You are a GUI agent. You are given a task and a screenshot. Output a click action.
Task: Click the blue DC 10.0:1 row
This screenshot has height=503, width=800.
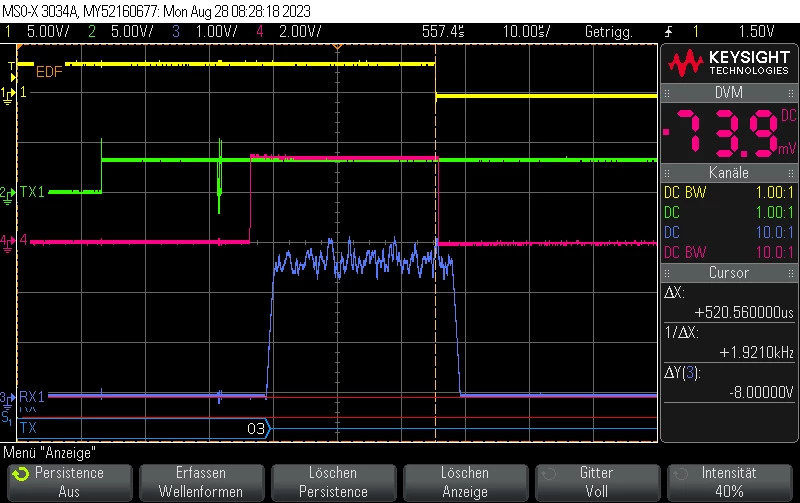(x=729, y=232)
